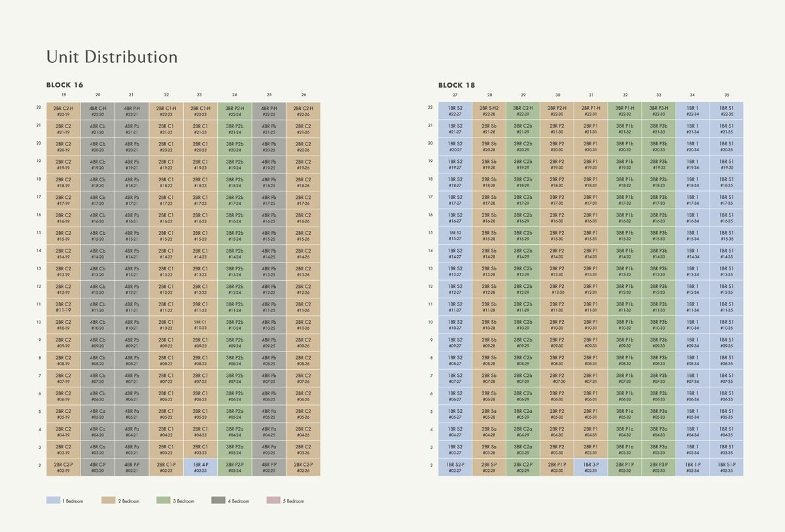The image size is (785, 532).
Task: Select unit #22-24 labeled 3BR P2-H
Action: [234, 111]
